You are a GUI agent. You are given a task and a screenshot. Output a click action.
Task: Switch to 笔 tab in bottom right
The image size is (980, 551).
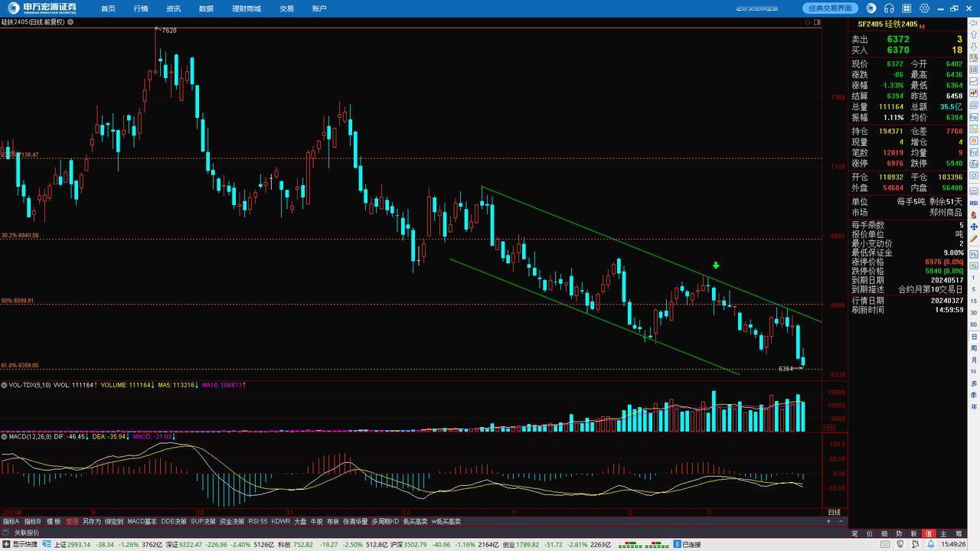pos(854,533)
